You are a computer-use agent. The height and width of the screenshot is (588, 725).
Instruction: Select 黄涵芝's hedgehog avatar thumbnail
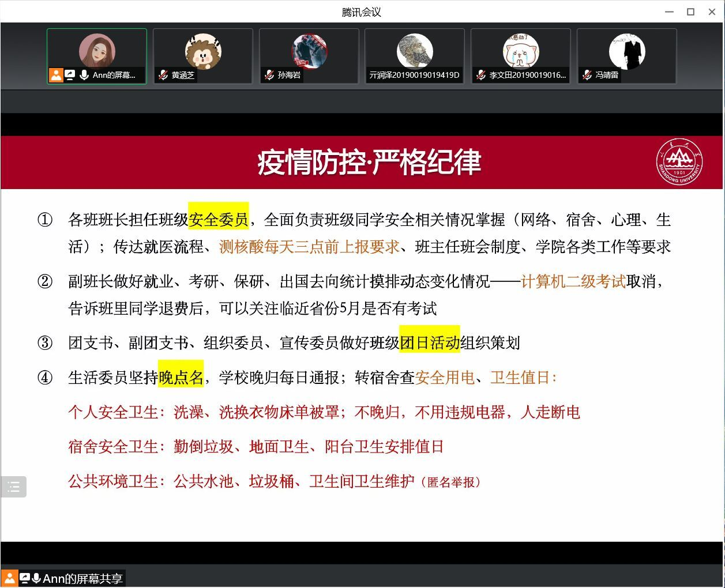pyautogui.click(x=203, y=52)
